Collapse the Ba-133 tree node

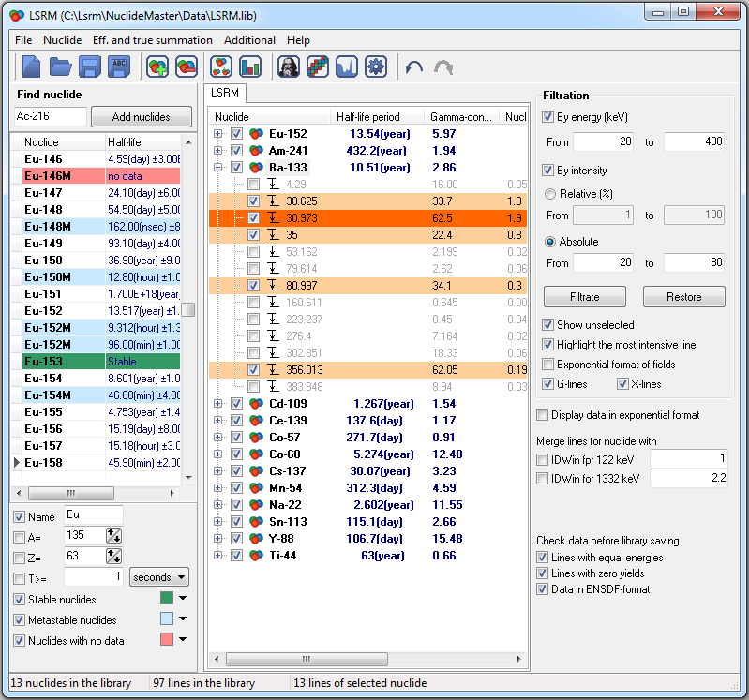(x=218, y=168)
